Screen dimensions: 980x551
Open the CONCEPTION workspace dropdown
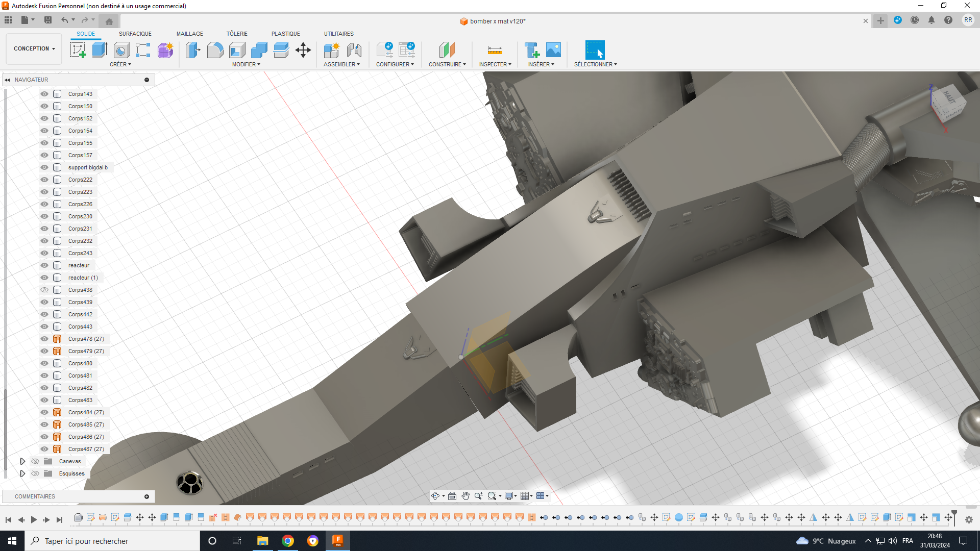[x=34, y=48]
